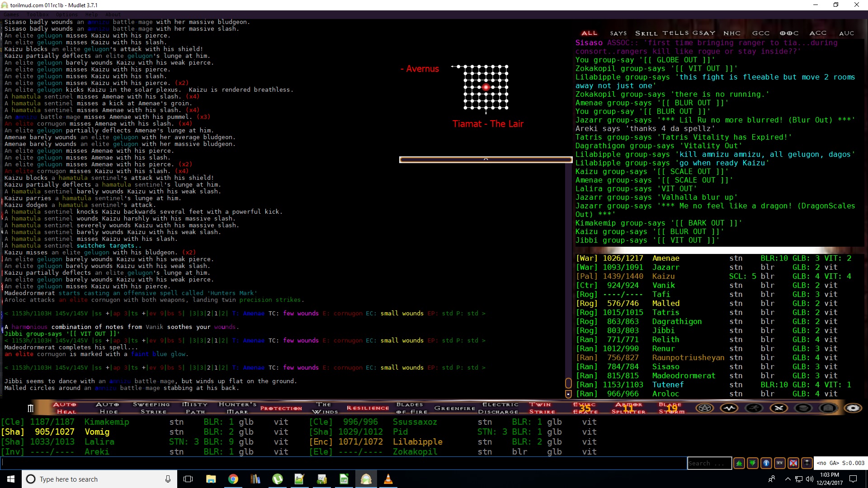Screen dimensions: 868x488
Task: Click the Search text field
Action: coord(709,463)
